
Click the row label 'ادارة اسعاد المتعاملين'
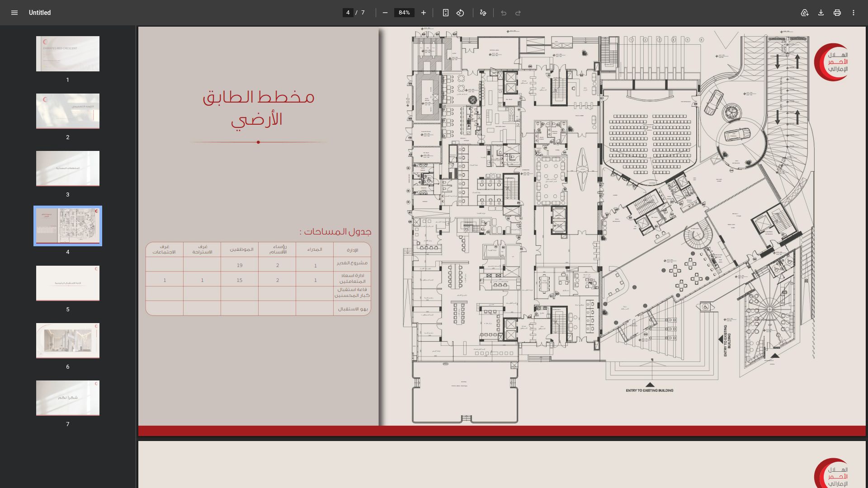(x=353, y=278)
